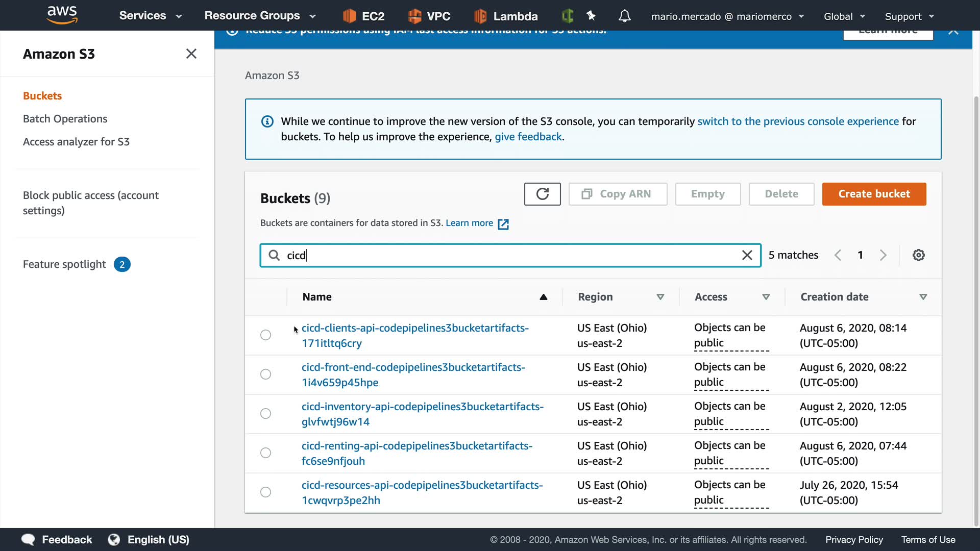
Task: Clear the cicd search text
Action: pyautogui.click(x=747, y=255)
